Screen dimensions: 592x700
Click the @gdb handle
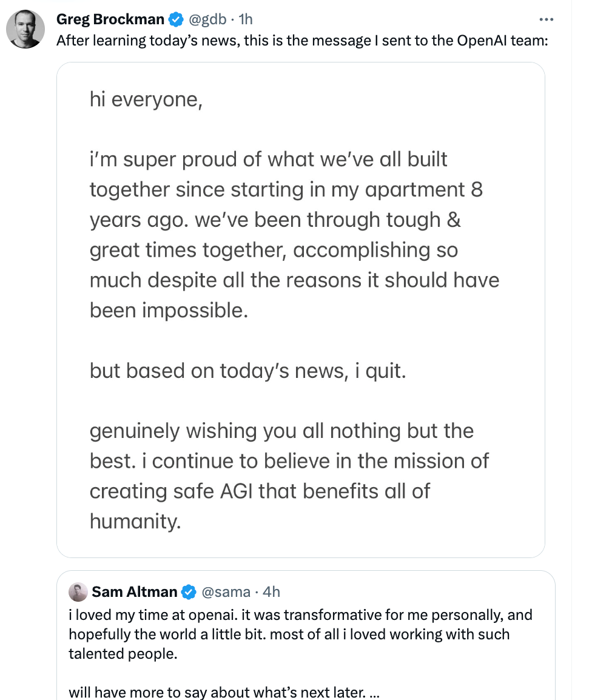tap(209, 20)
